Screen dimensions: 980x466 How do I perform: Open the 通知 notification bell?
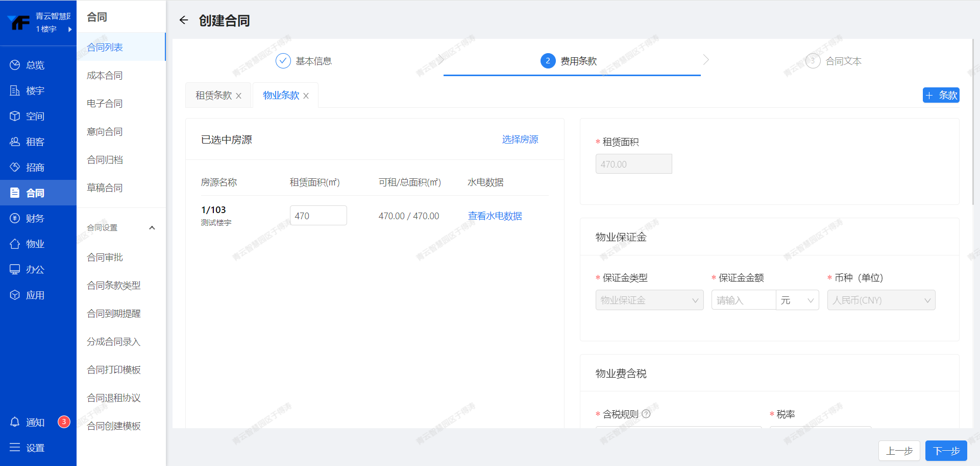click(15, 422)
